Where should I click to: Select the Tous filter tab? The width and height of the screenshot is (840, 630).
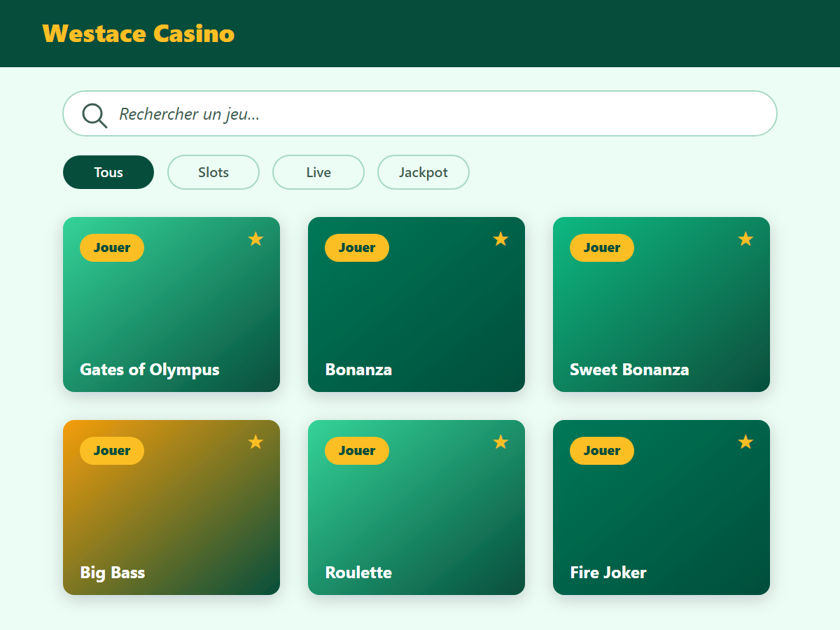(x=108, y=172)
